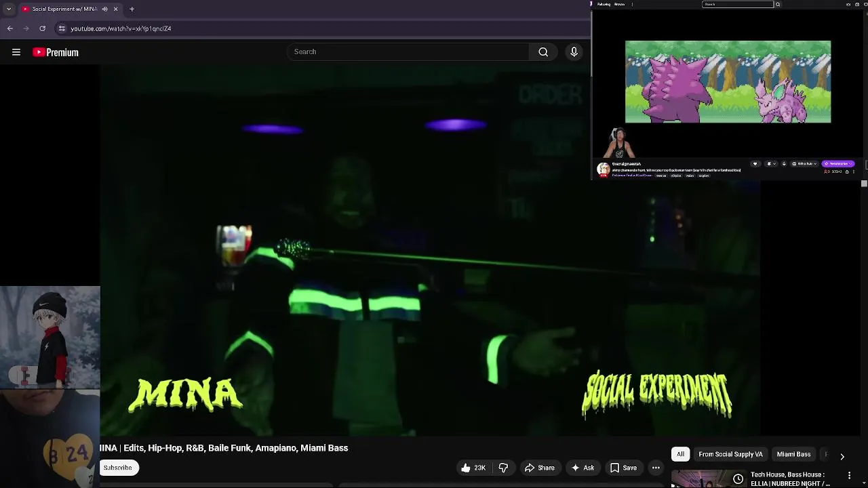The image size is (868, 488).
Task: Click the main MINA video player
Action: pos(430,251)
